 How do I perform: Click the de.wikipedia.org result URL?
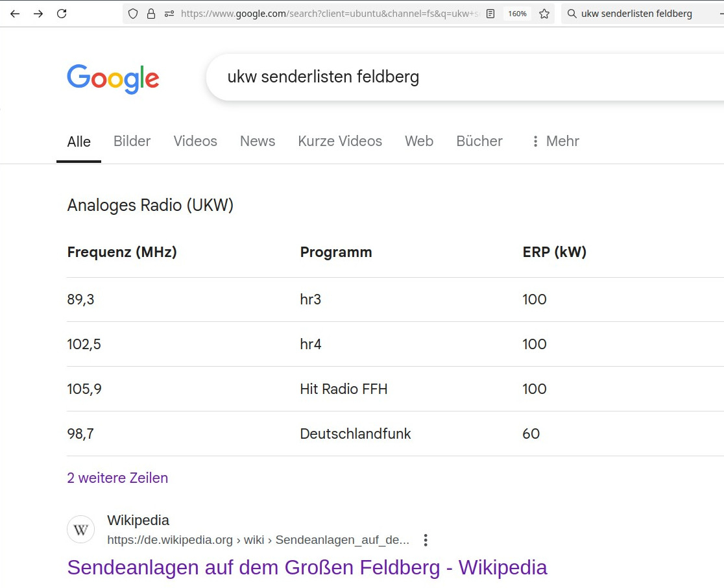pyautogui.click(x=258, y=540)
